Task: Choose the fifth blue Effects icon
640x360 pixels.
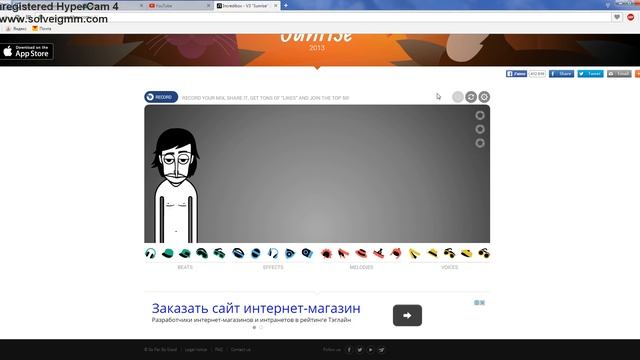Action: pyautogui.click(x=307, y=253)
